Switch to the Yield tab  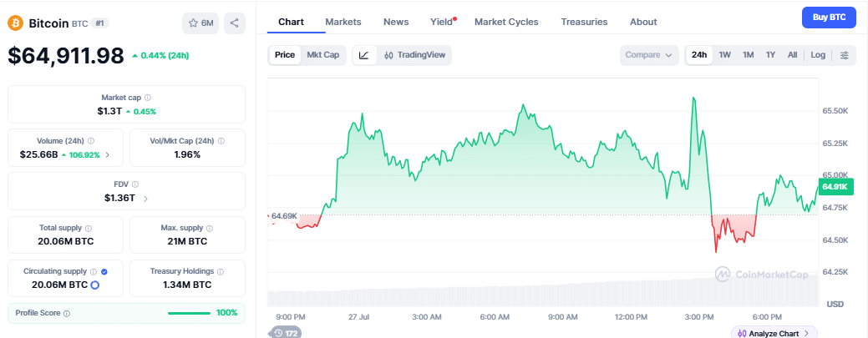(441, 23)
